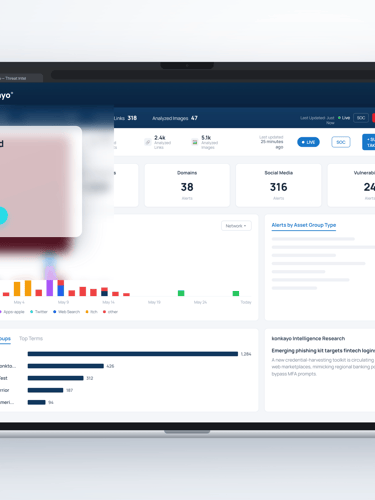Click the longest bar showing 1,284
This screenshot has width=375, height=500.
click(133, 354)
